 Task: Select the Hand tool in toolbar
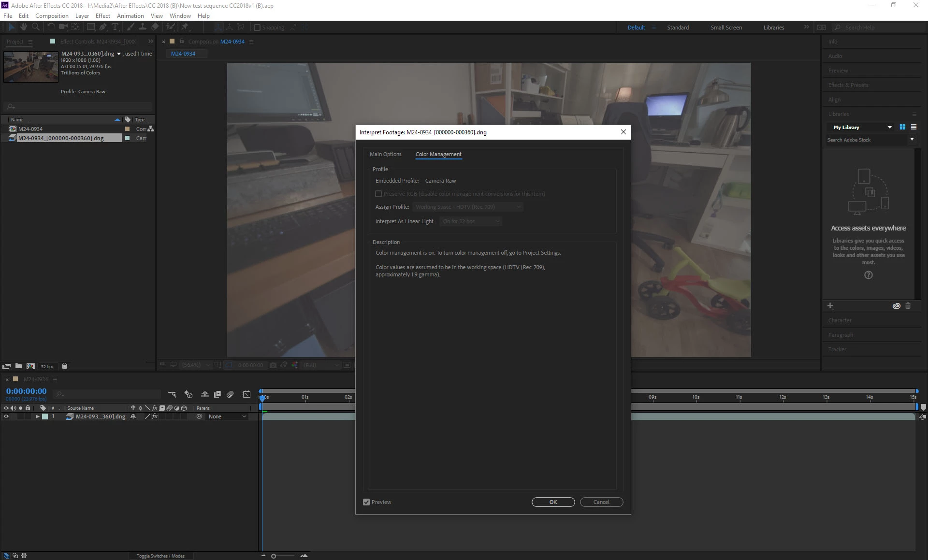pos(23,27)
